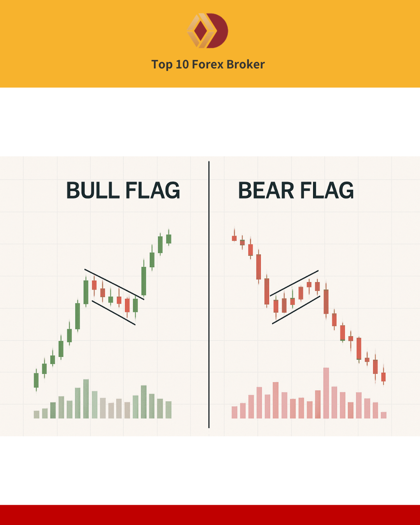Select the upper trendline of the bear flag

coord(294,283)
